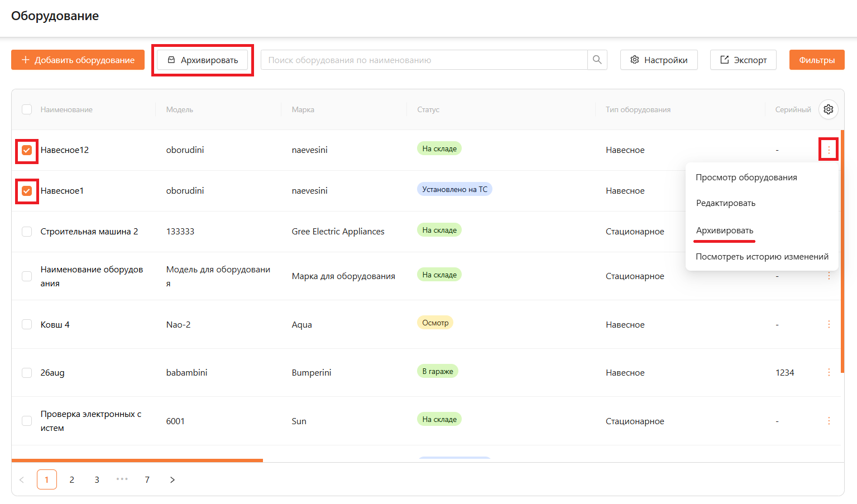Select the Строительная машина 2 checkbox
Viewport: 857px width, 504px height.
click(x=27, y=232)
